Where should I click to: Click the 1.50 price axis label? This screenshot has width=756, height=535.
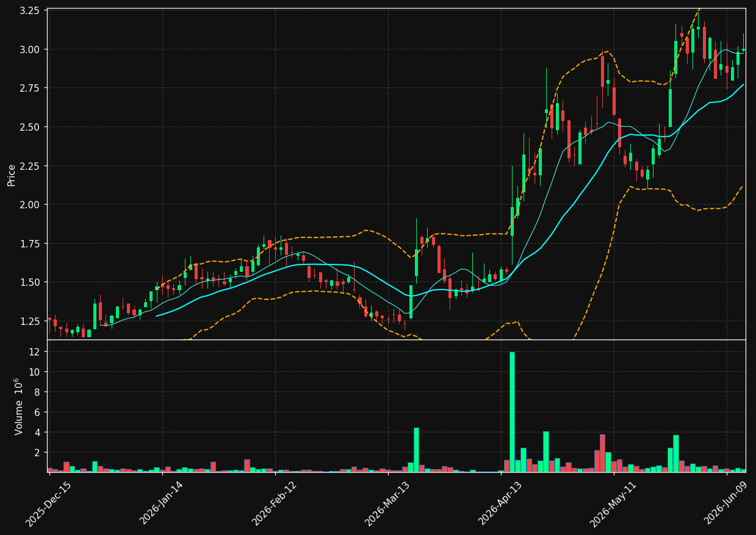(30, 282)
